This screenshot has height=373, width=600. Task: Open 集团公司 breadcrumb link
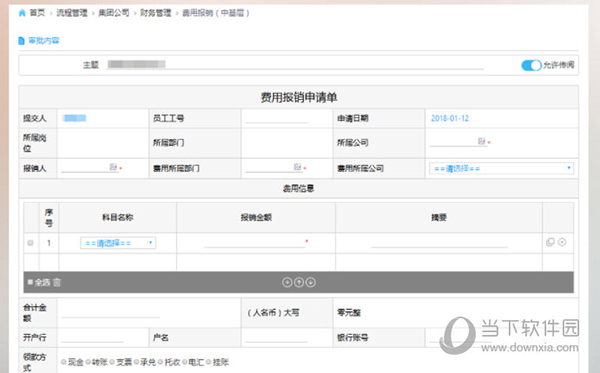pyautogui.click(x=114, y=13)
